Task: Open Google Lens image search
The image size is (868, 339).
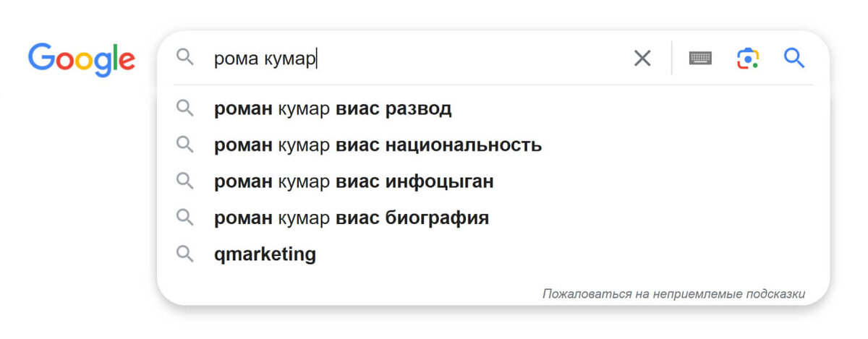Action: coord(748,59)
